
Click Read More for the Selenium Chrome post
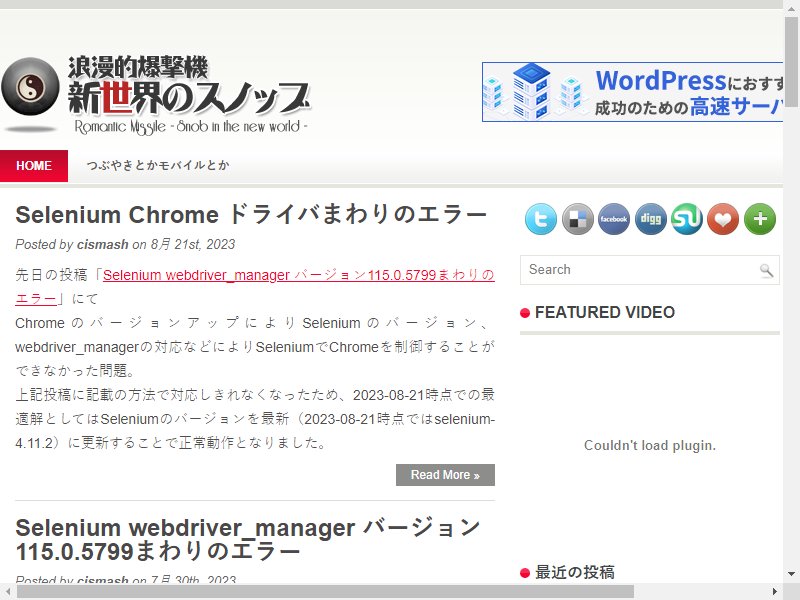pyautogui.click(x=445, y=475)
